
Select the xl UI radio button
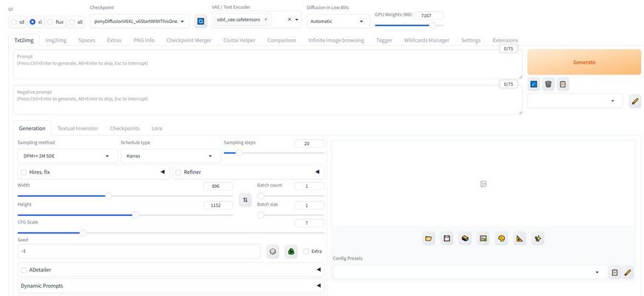click(33, 21)
